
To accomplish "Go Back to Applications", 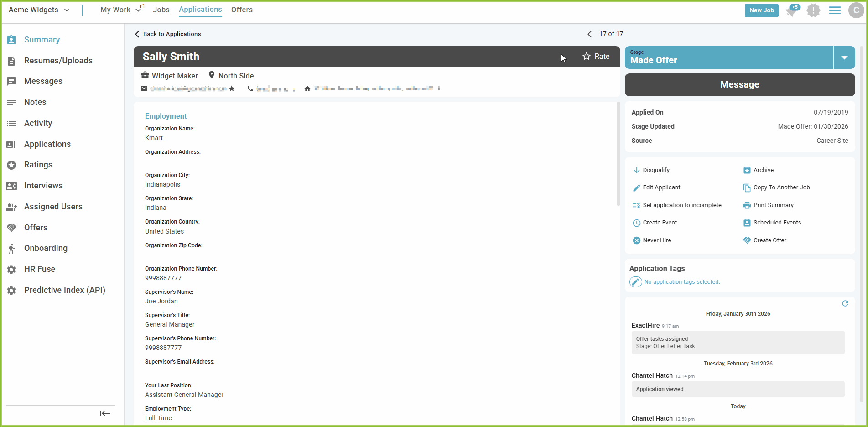I will coord(168,34).
